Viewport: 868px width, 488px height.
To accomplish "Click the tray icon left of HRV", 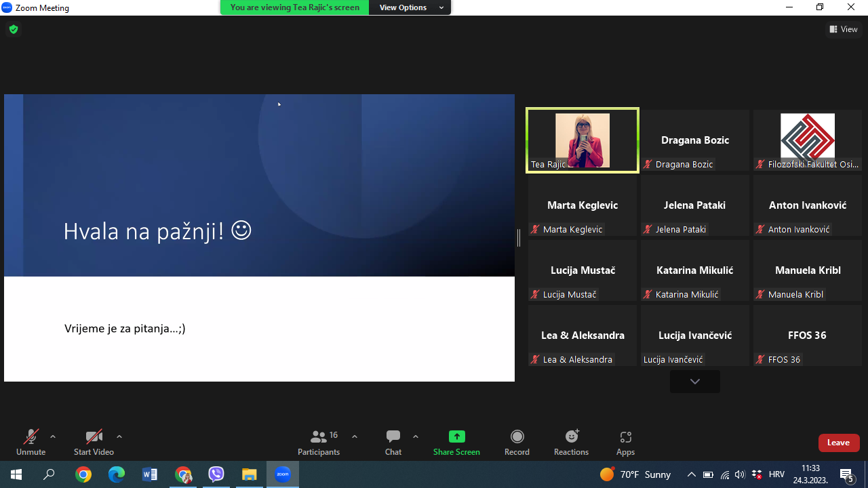I will (757, 474).
